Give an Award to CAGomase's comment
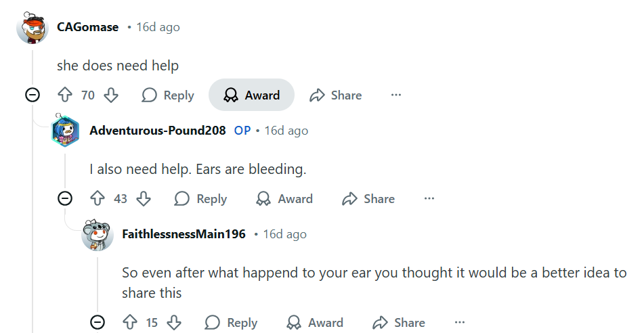 pos(251,95)
